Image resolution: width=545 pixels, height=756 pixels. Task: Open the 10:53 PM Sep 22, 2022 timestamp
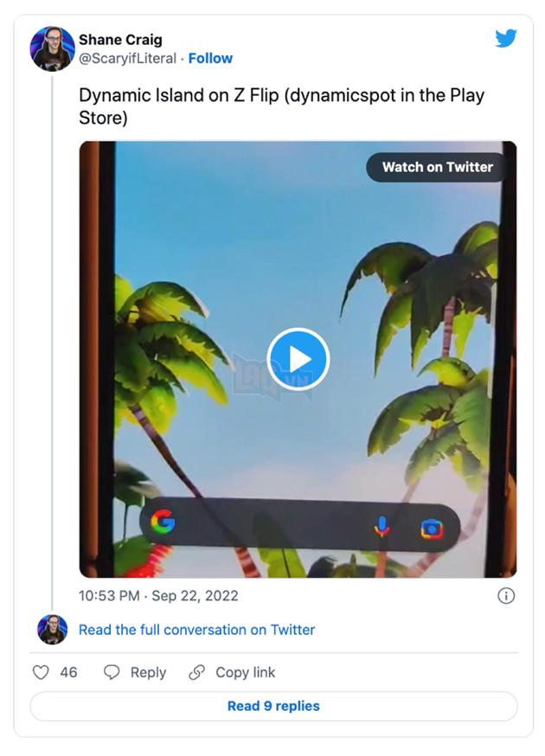pyautogui.click(x=158, y=595)
